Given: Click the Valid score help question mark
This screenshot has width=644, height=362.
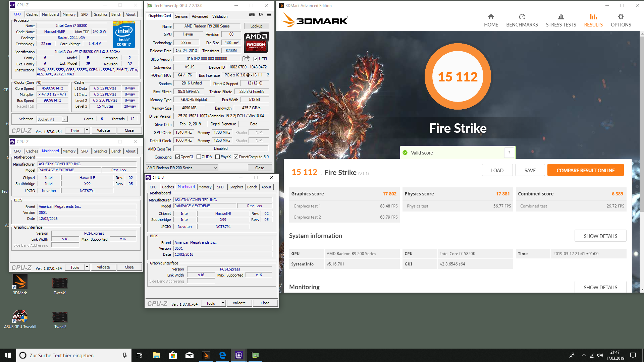Looking at the screenshot, I should [x=509, y=153].
